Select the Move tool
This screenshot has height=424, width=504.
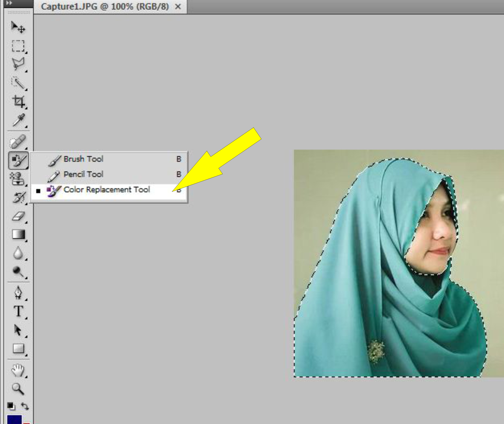coord(18,27)
